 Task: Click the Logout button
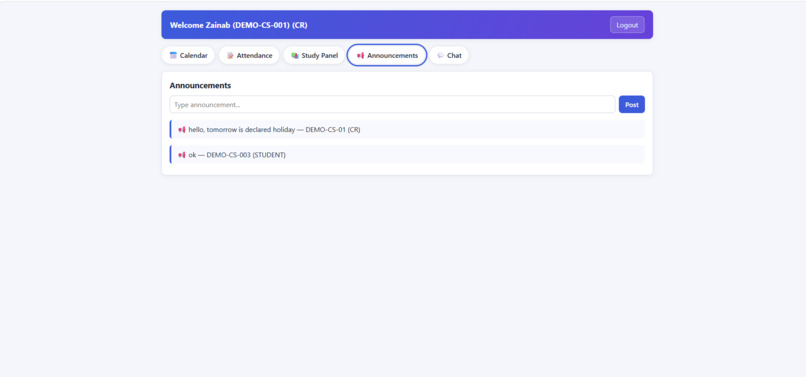tap(627, 25)
